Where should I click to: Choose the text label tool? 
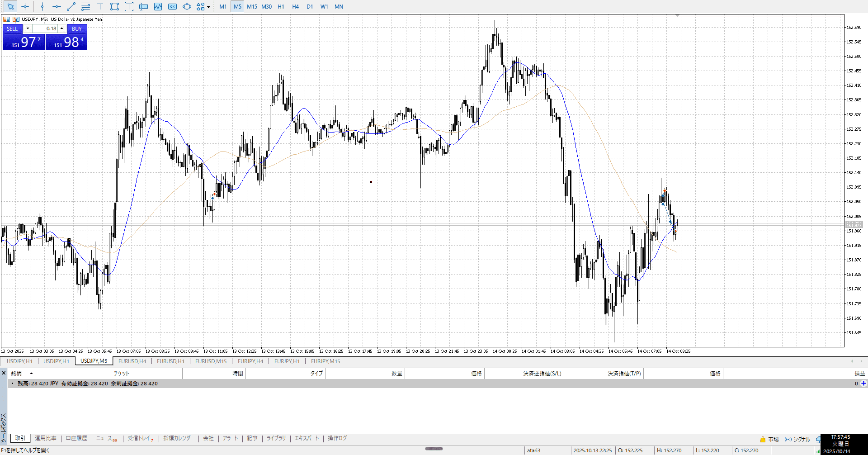(x=100, y=6)
